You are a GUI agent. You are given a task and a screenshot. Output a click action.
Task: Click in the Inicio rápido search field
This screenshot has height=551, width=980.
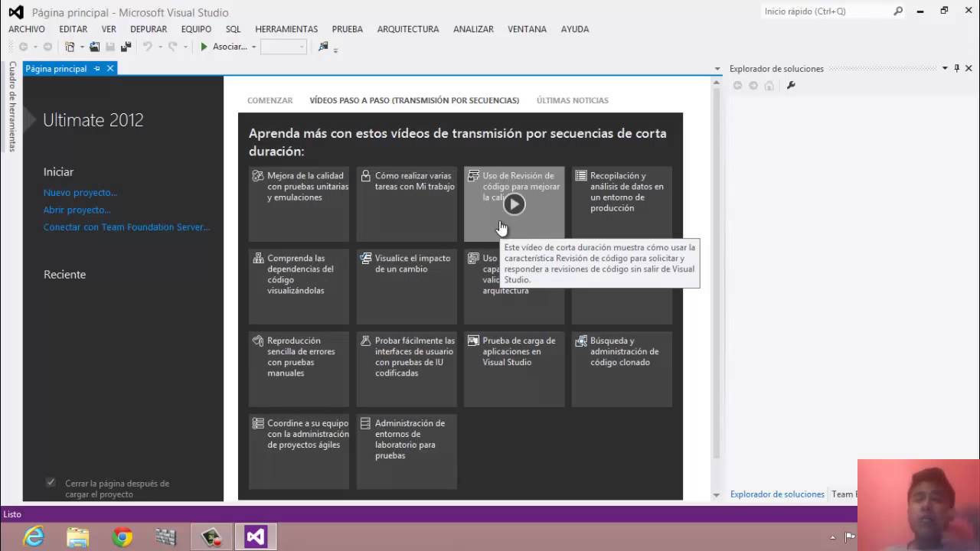825,11
